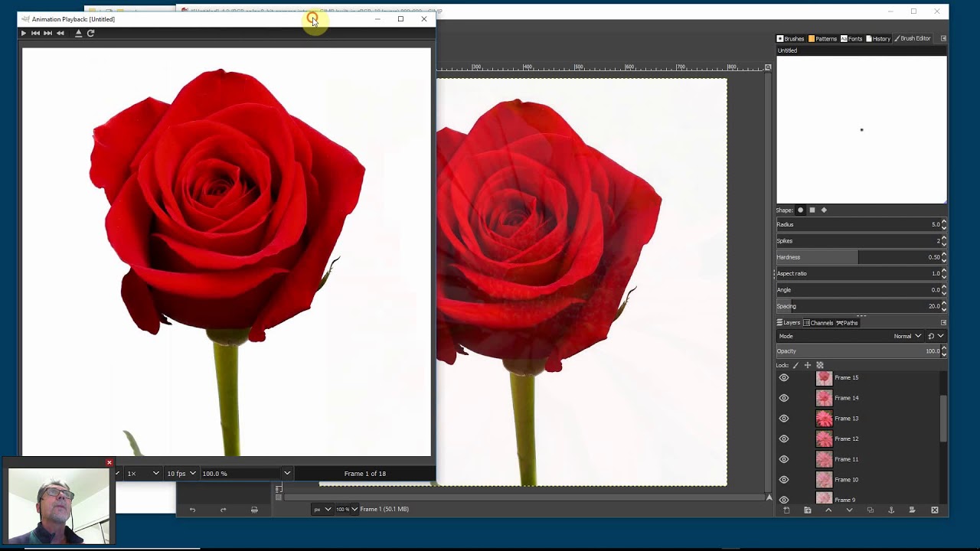Toggle lock alpha channel checkerboard icon
The height and width of the screenshot is (551, 980).
coord(820,366)
